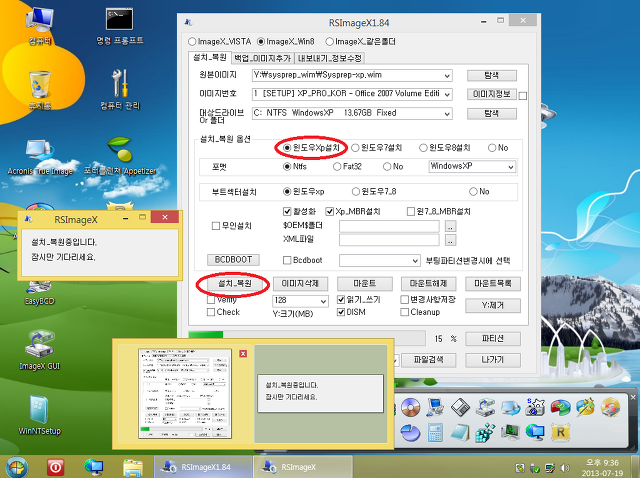
Task: Select ImageX_Win8 radio option
Action: (286, 42)
